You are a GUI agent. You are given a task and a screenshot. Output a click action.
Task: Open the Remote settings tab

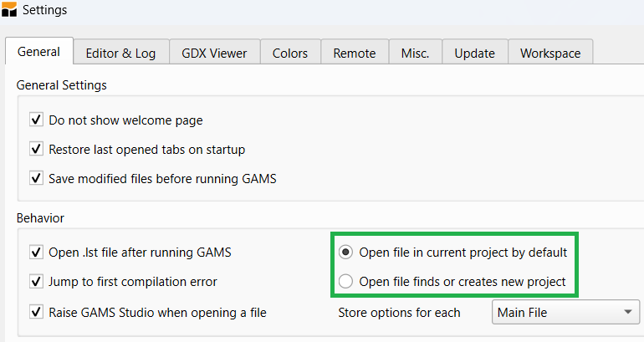click(x=354, y=53)
